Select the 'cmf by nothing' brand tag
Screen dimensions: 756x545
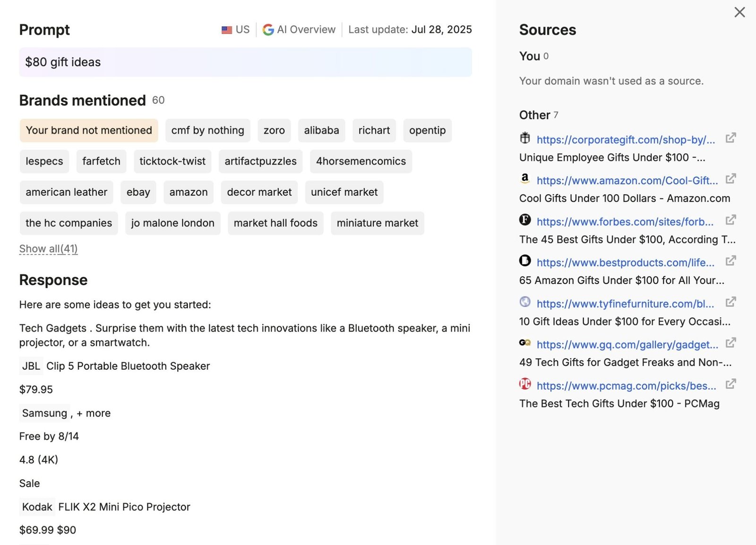pos(207,130)
